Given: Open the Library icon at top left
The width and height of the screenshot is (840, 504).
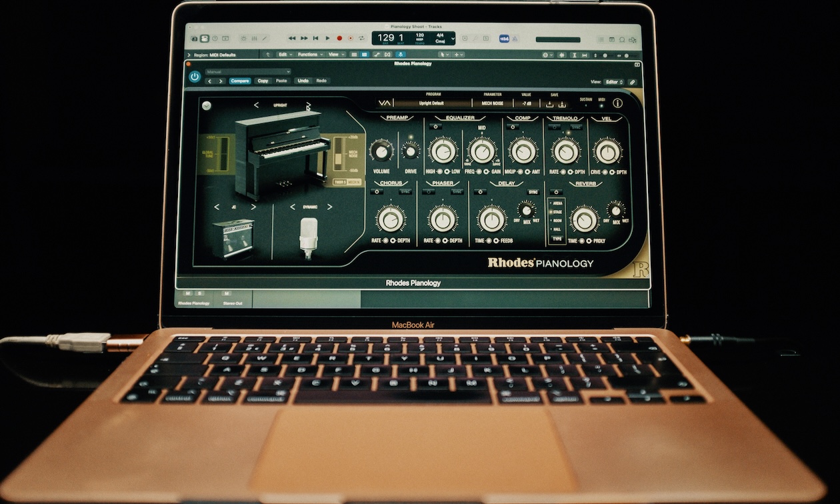Looking at the screenshot, I should [195, 39].
